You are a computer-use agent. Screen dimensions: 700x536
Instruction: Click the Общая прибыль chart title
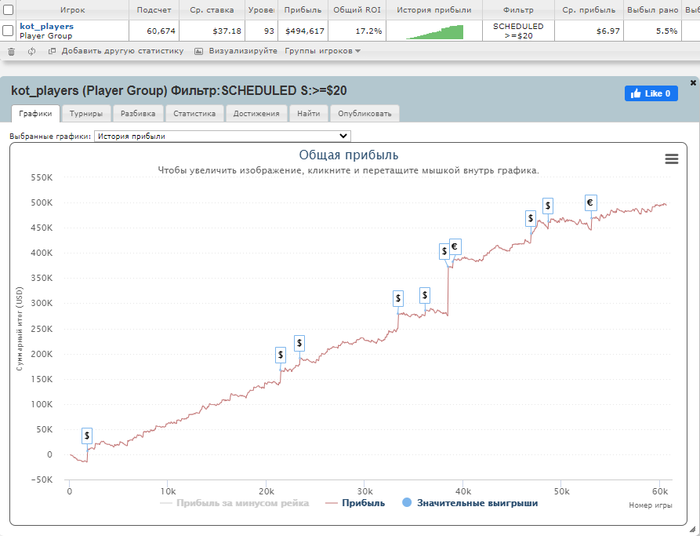tap(349, 155)
